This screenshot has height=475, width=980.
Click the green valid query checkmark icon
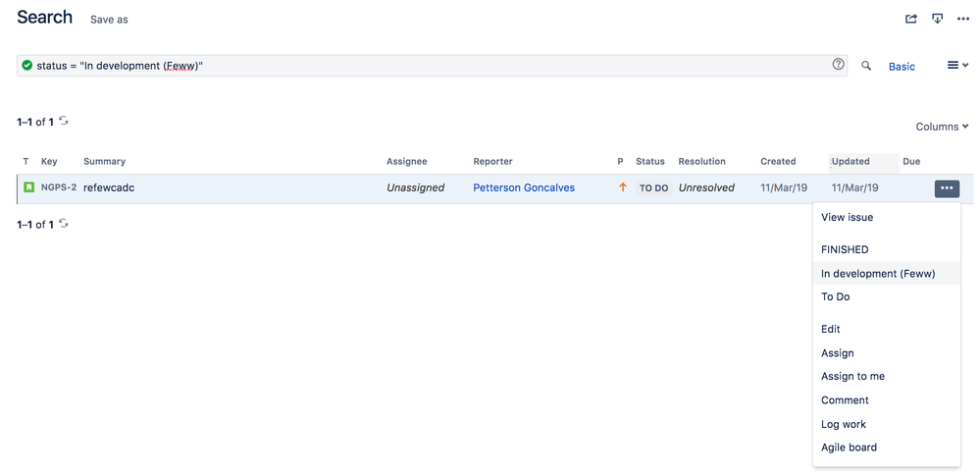pos(26,65)
